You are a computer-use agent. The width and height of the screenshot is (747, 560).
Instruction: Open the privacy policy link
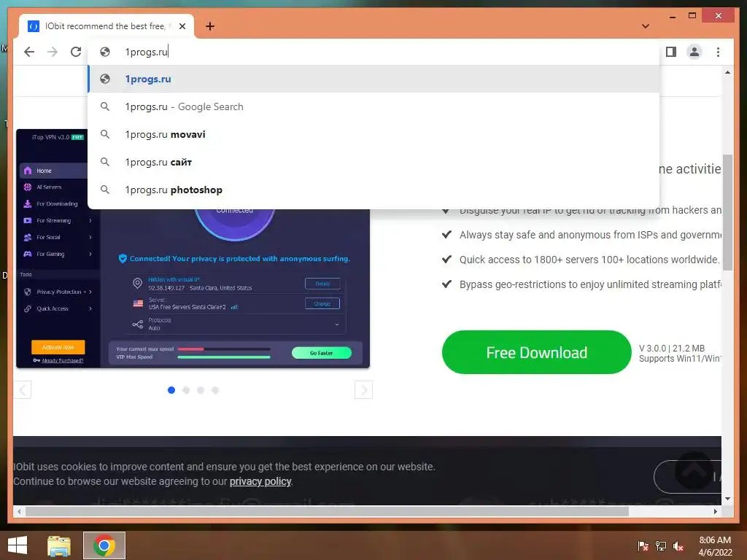coord(260,481)
